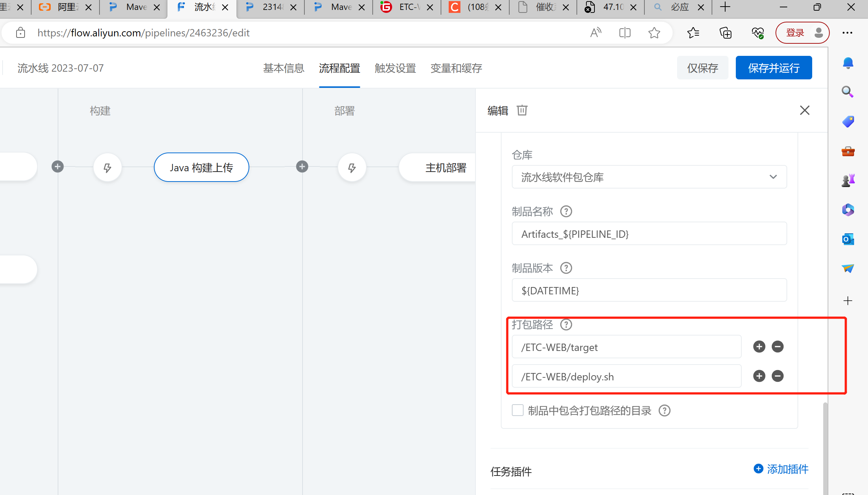Click the 仅保存 button
Viewport: 868px width, 495px height.
pos(702,68)
